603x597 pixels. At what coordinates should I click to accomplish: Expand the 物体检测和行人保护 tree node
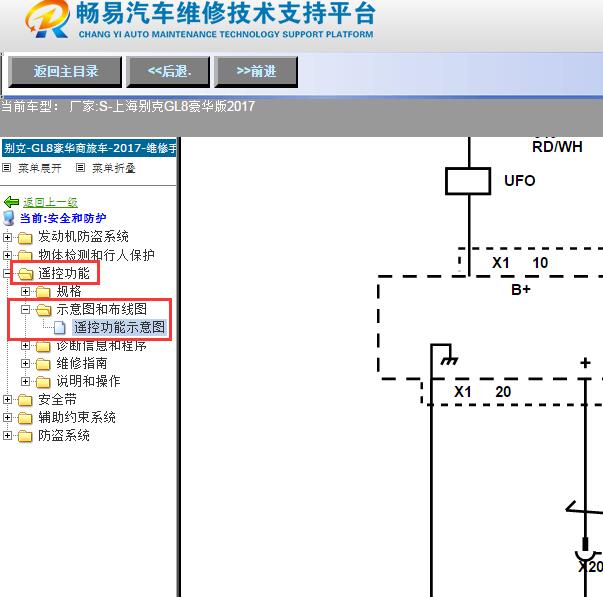point(7,255)
